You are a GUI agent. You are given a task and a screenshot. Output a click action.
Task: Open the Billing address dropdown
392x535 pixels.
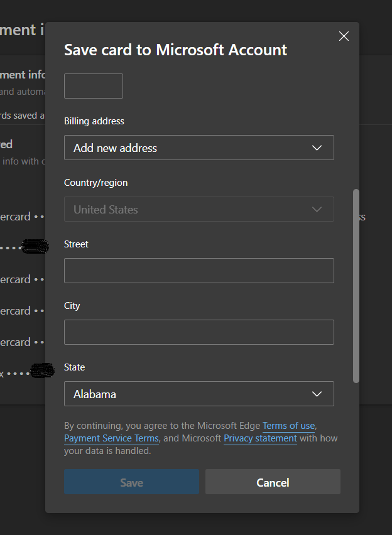coord(199,148)
